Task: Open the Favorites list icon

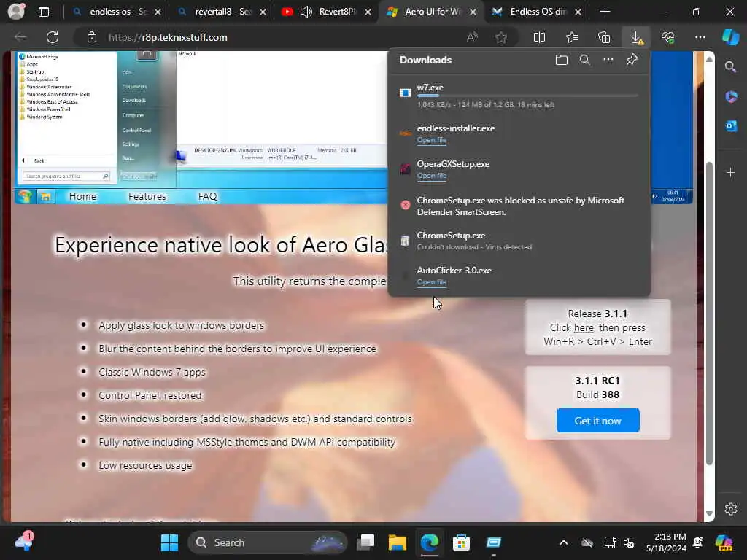Action: (572, 37)
